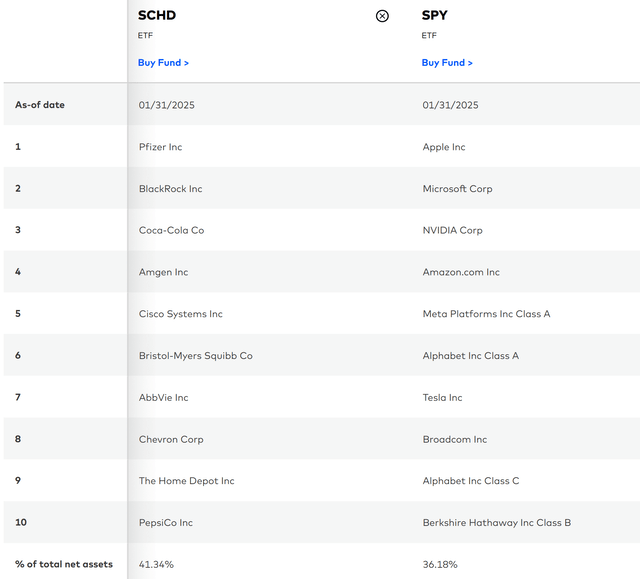Click NVIDIA Corp in SPY column

(452, 230)
